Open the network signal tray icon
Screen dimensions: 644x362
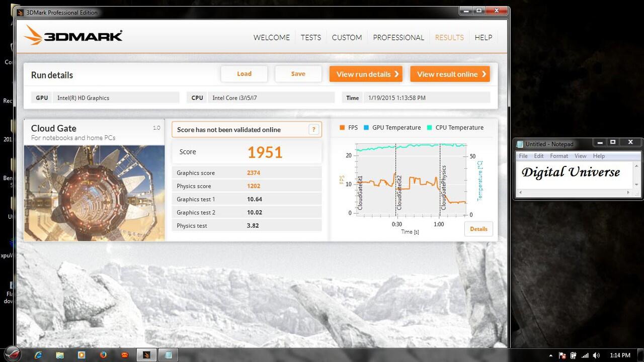[585, 355]
